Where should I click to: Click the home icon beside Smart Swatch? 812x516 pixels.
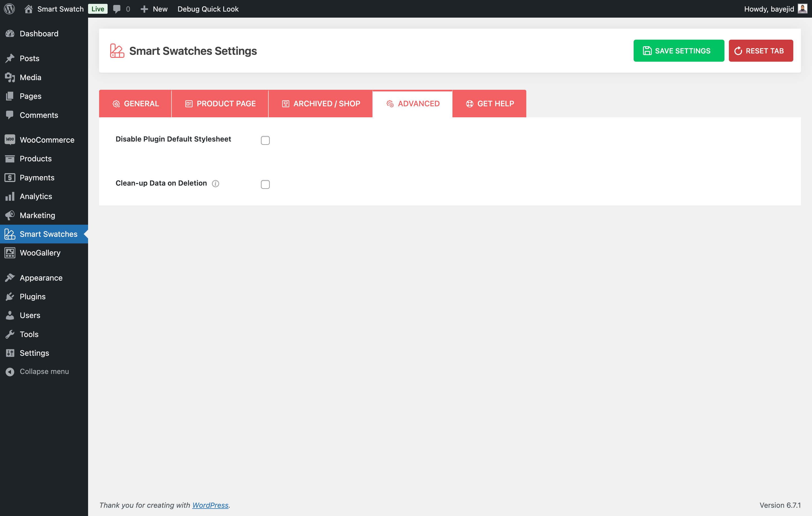(x=29, y=9)
